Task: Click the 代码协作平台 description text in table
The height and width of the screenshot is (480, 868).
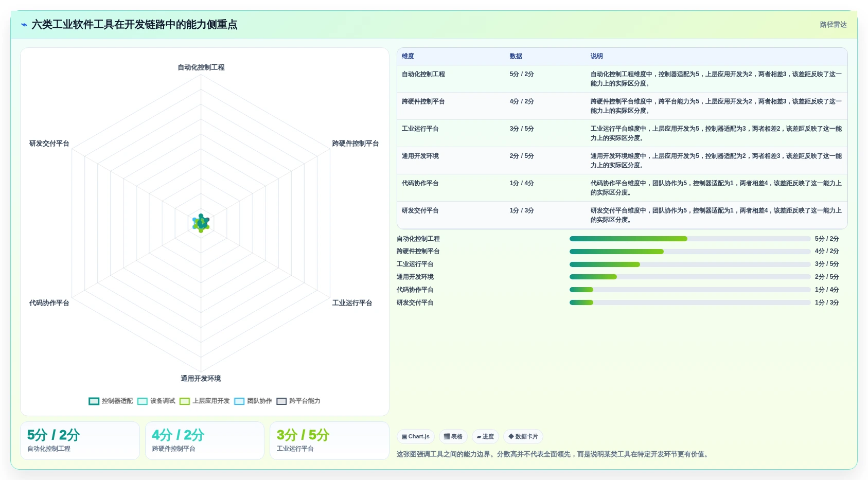Action: click(716, 188)
